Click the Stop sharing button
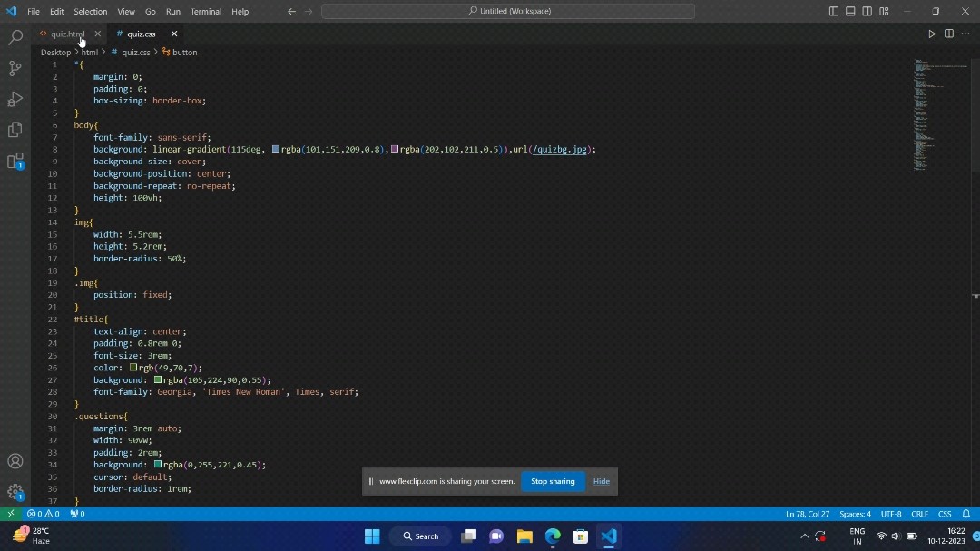Image resolution: width=980 pixels, height=551 pixels. click(553, 481)
